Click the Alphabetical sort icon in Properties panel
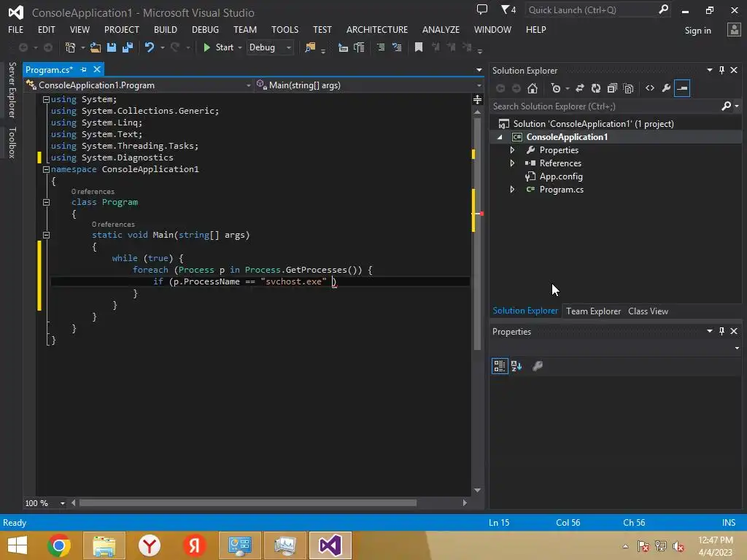The image size is (747, 560). (x=516, y=366)
